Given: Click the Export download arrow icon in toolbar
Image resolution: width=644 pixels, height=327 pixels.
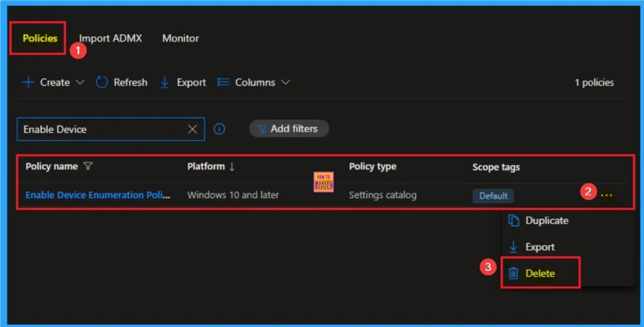Looking at the screenshot, I should click(165, 82).
